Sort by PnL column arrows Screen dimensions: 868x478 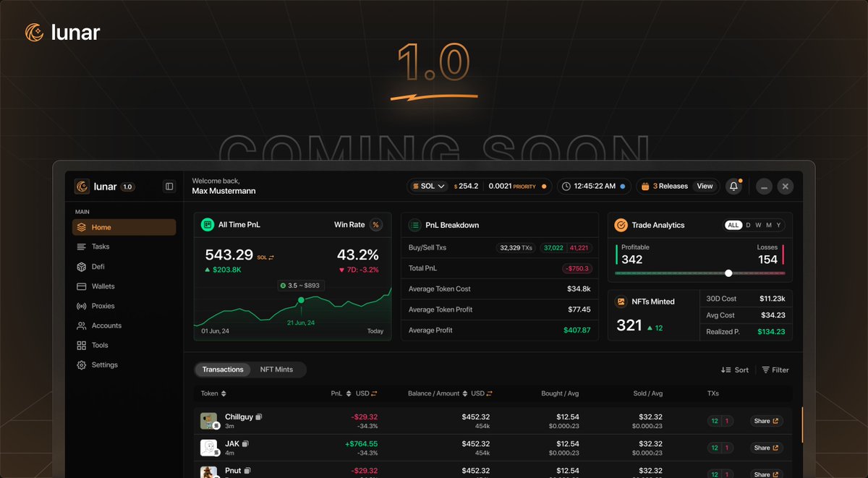tap(349, 393)
